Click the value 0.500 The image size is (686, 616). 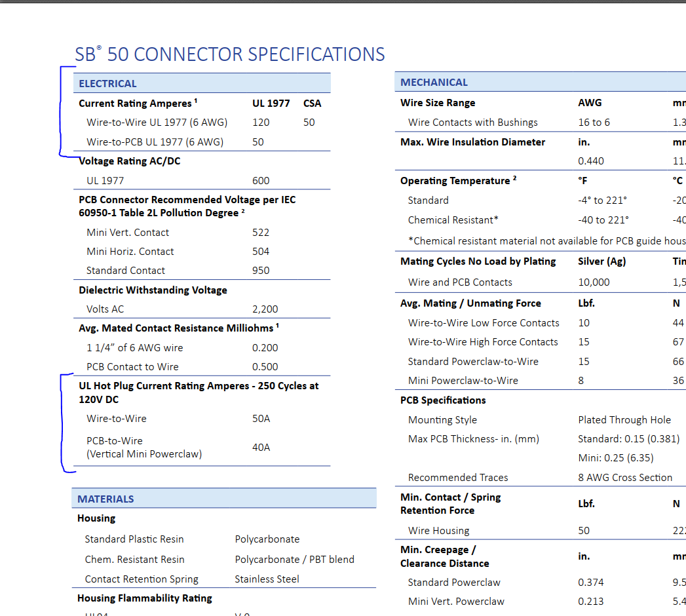[265, 366]
